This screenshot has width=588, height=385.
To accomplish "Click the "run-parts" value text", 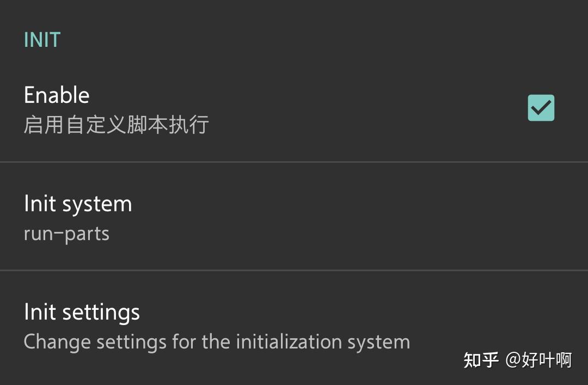I will click(66, 234).
